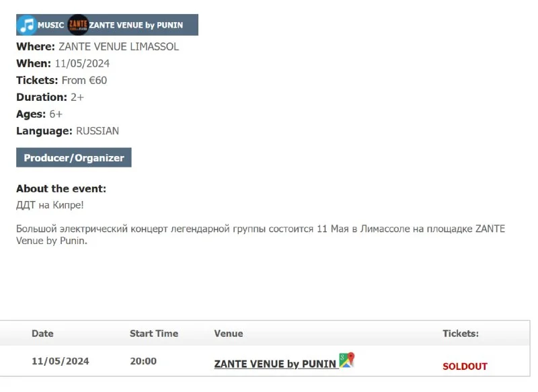This screenshot has height=392, width=538.
Task: Click the Tickets column header
Action: [x=461, y=334]
